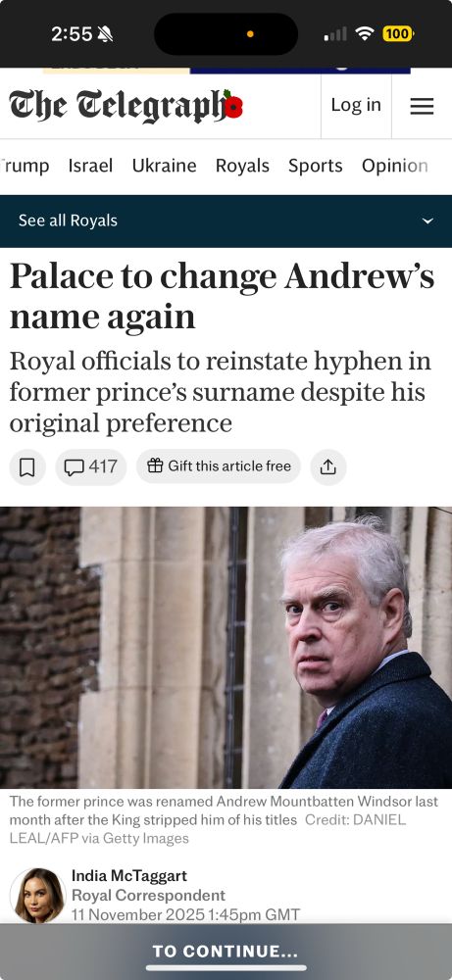
Task: Click India McTaggart's author photo
Action: click(x=38, y=895)
